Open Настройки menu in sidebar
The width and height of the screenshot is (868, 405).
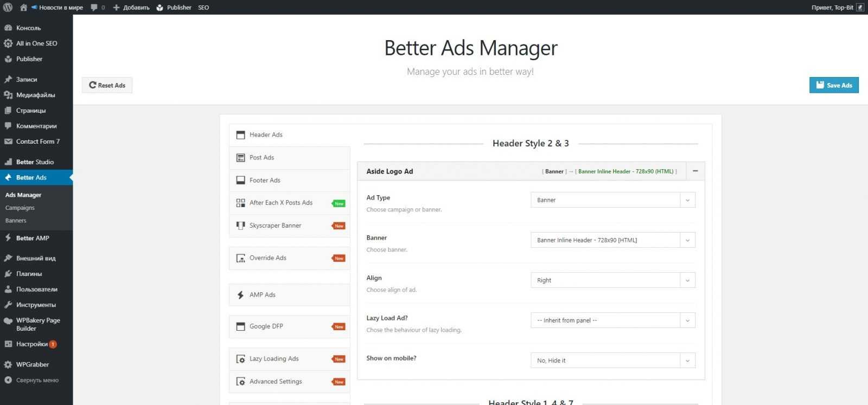pyautogui.click(x=36, y=344)
